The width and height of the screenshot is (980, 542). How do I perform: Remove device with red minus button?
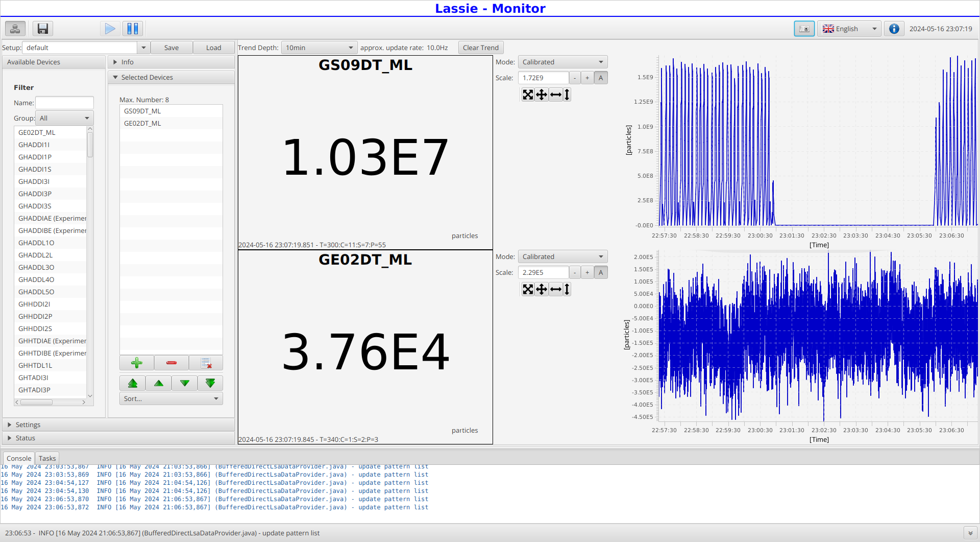click(x=171, y=363)
